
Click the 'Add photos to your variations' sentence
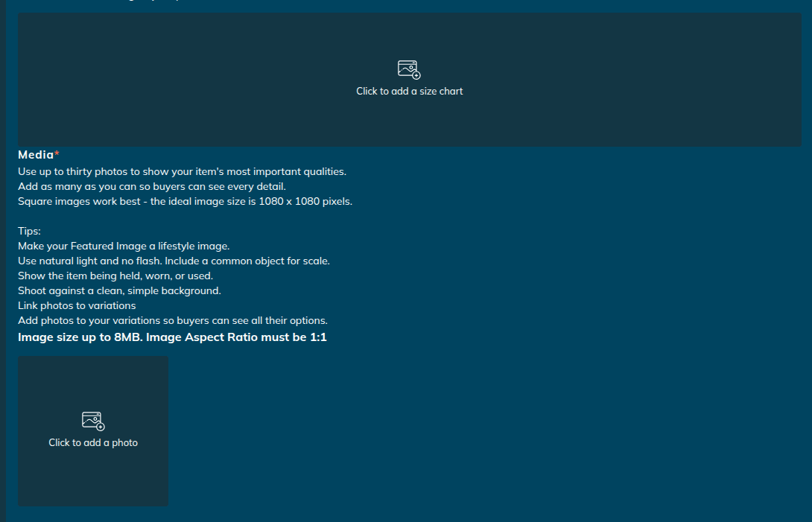pyautogui.click(x=173, y=321)
